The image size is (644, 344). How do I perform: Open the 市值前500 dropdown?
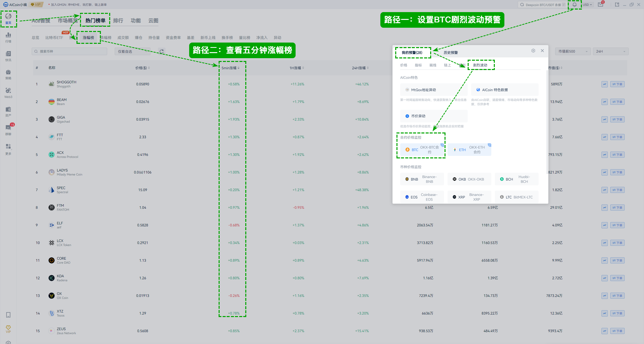click(x=573, y=51)
